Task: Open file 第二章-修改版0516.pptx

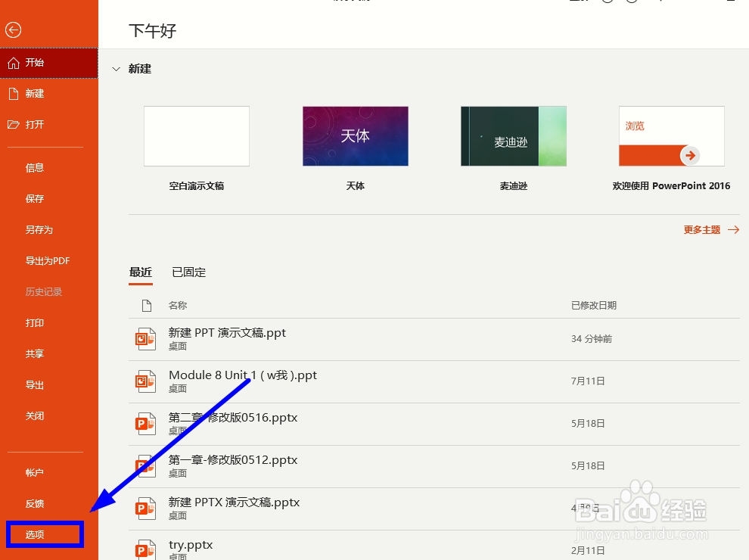Action: 434,424
